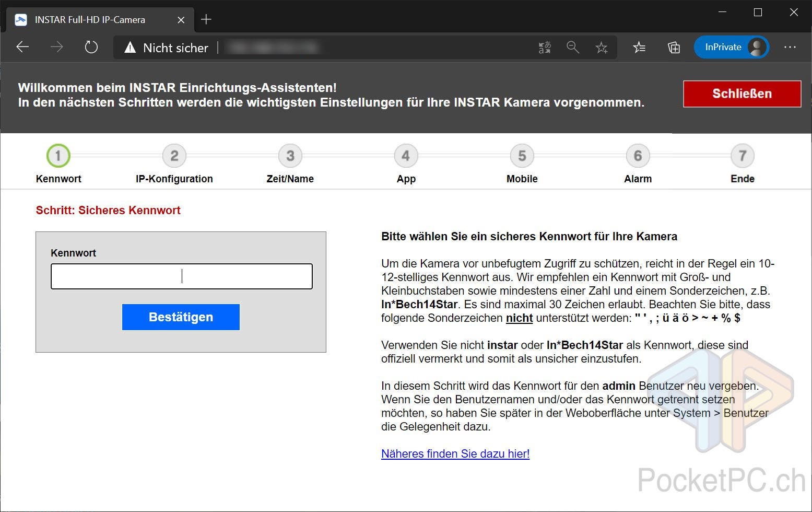
Task: Focus the Kennwort password input field
Action: point(182,276)
